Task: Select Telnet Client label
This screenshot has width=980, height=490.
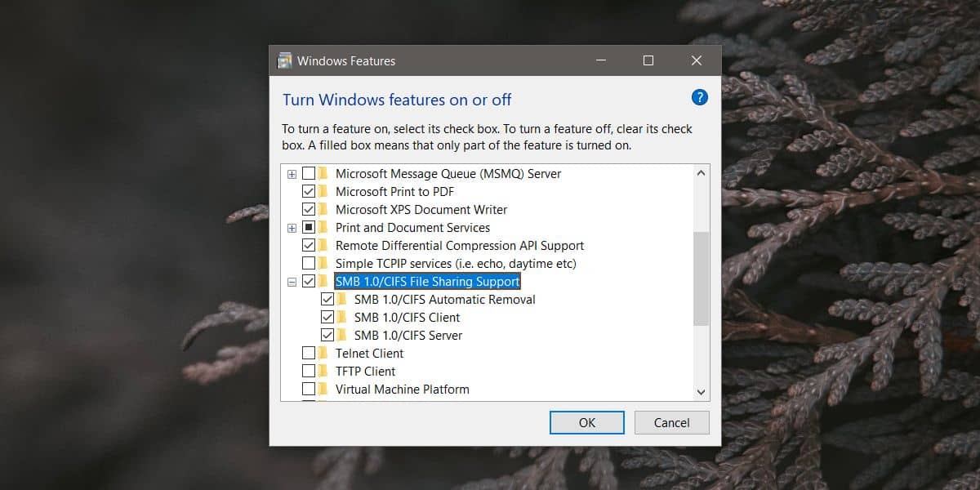Action: (369, 353)
